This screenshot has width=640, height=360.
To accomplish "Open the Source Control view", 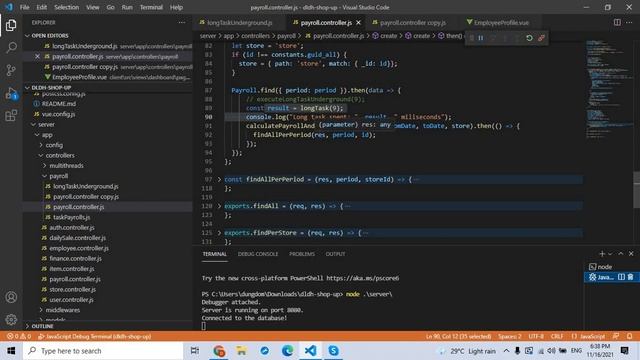I will click(x=11, y=70).
